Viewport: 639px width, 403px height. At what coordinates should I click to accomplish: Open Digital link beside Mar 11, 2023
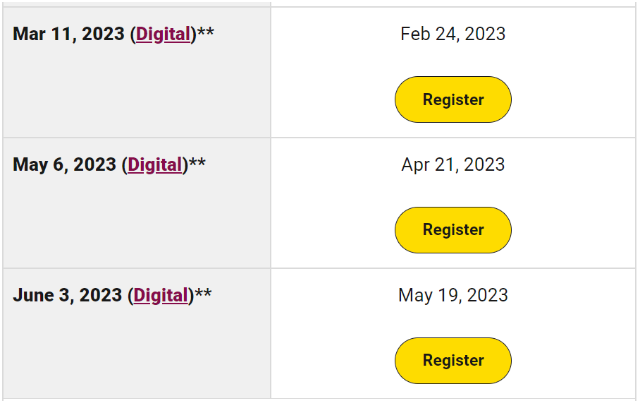(x=163, y=34)
